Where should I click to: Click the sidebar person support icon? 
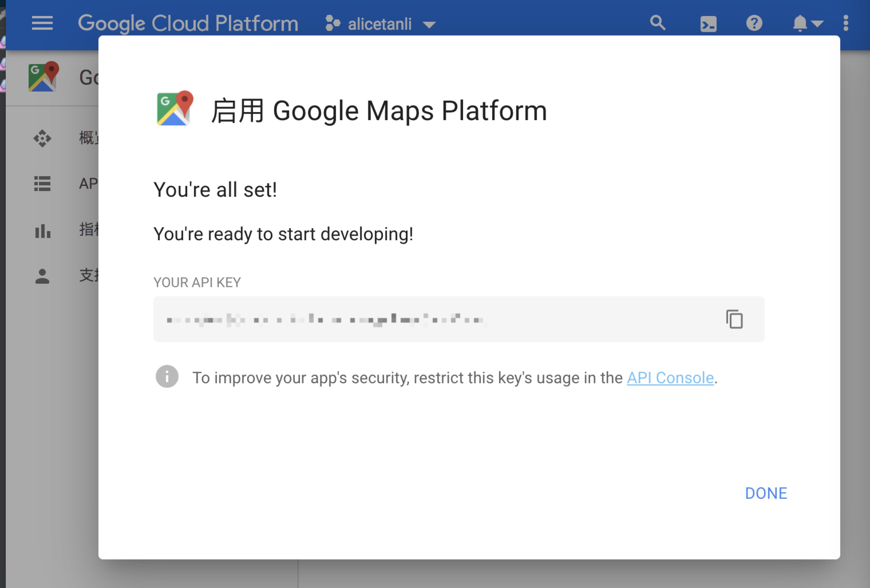pyautogui.click(x=41, y=276)
